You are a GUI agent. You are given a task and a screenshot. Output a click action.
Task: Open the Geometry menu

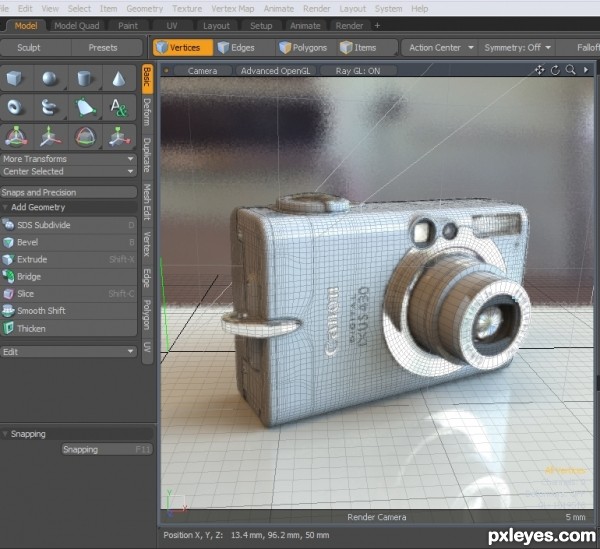pos(145,8)
